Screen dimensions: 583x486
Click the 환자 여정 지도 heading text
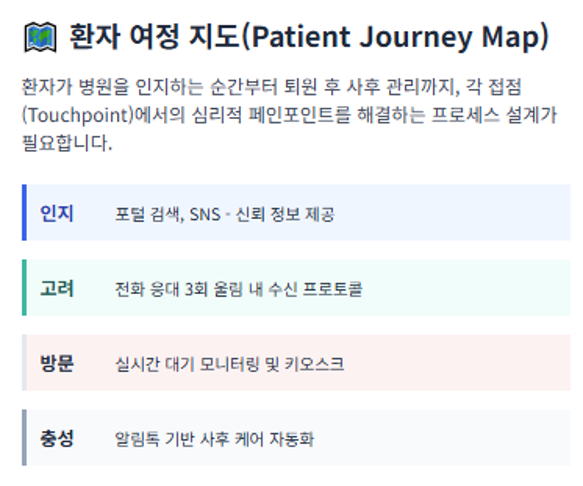pyautogui.click(x=155, y=36)
